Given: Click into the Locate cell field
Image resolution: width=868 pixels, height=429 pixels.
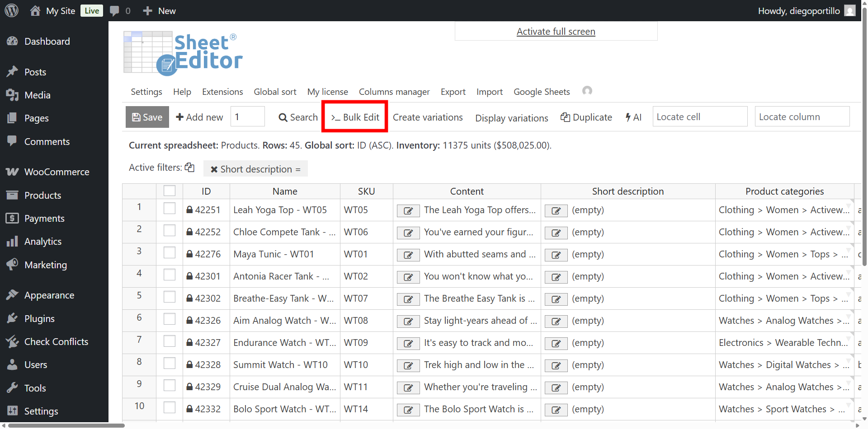Looking at the screenshot, I should point(699,117).
